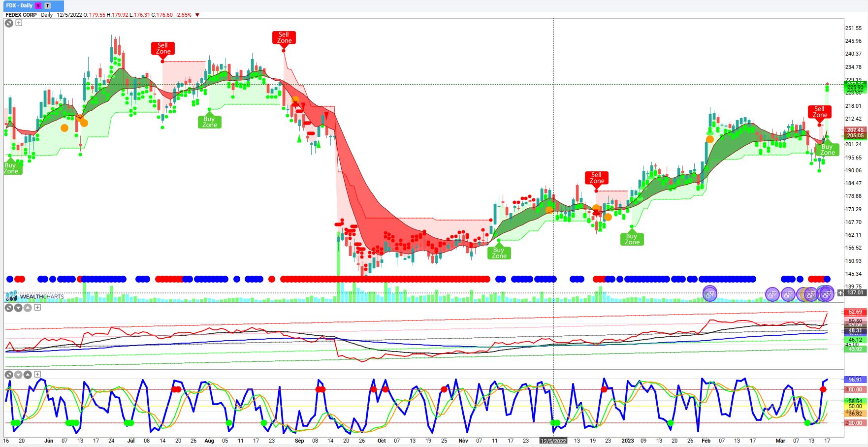Click the plus icon beside the 137.01 price label
Image resolution: width=868 pixels, height=447 pixels.
pos(840,292)
